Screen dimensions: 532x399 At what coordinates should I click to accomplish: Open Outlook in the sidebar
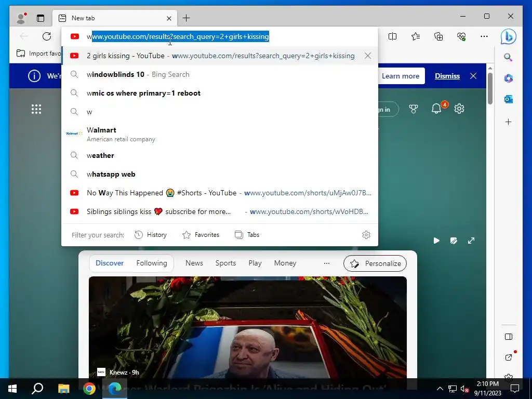point(508,99)
